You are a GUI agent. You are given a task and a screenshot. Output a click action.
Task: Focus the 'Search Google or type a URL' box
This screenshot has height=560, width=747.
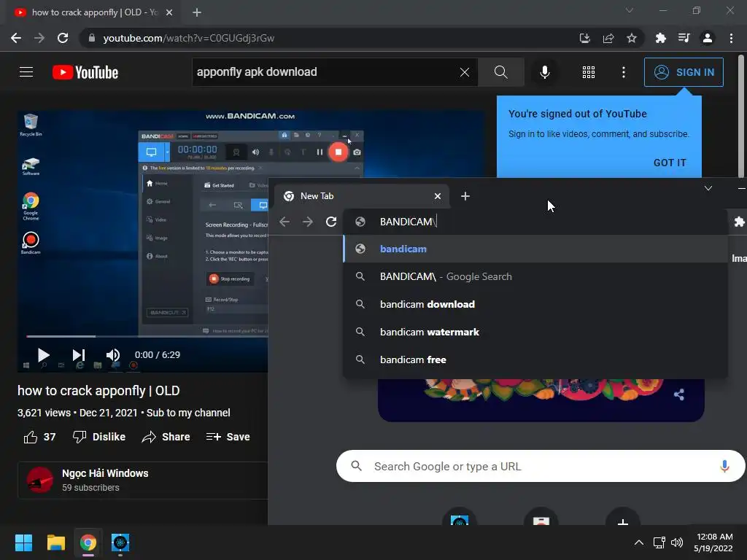(x=541, y=466)
